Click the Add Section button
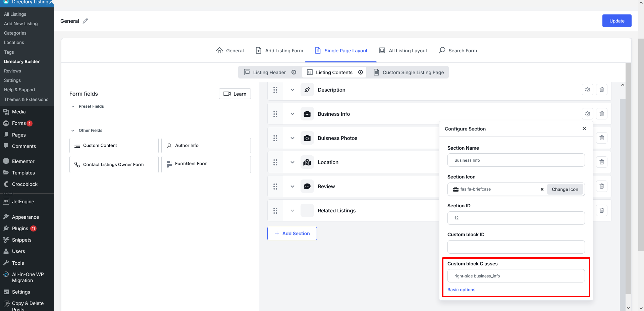644x311 pixels. tap(292, 234)
